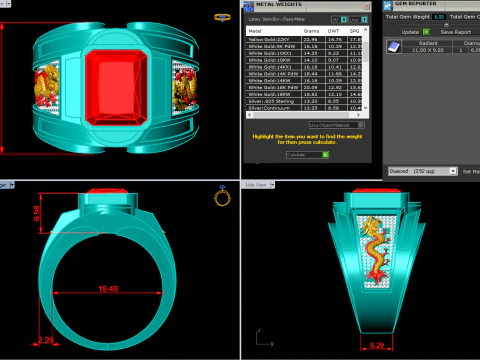The width and height of the screenshot is (480, 360).
Task: Toggle the User library switch
Action: point(364,20)
